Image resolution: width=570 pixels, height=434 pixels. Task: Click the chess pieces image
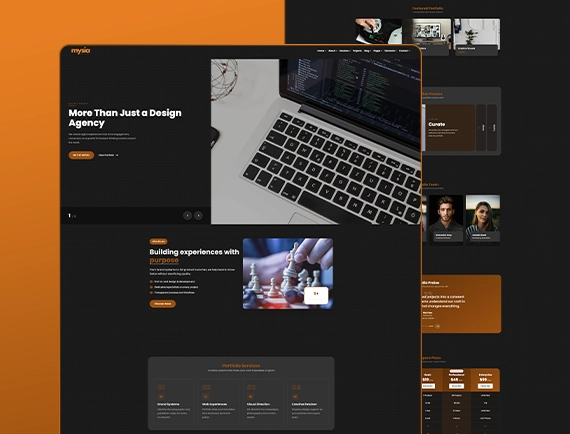(288, 273)
